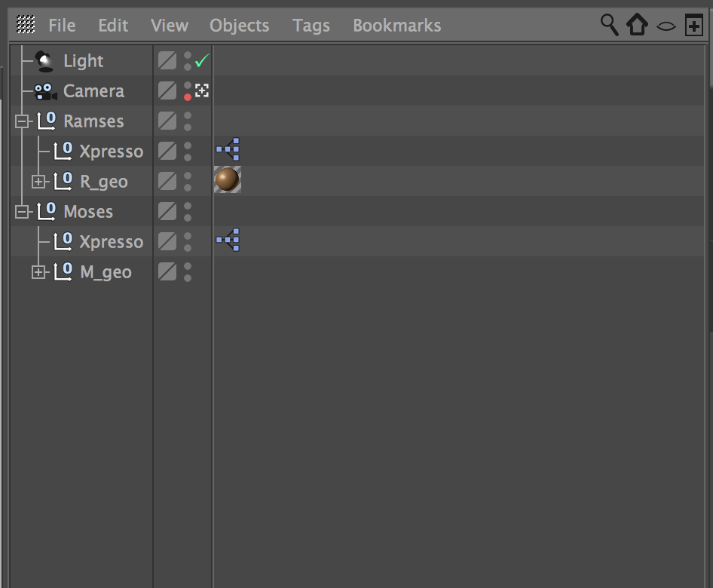This screenshot has width=713, height=588.
Task: Open the Tags menu
Action: (x=311, y=25)
